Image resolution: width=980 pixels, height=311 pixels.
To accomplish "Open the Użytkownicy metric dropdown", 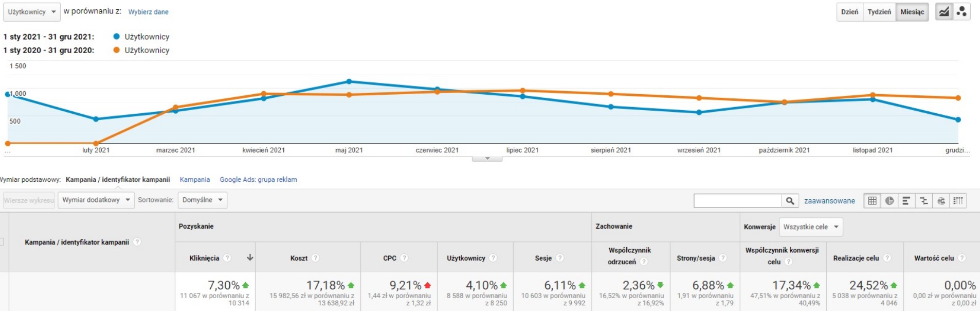I will [x=32, y=12].
